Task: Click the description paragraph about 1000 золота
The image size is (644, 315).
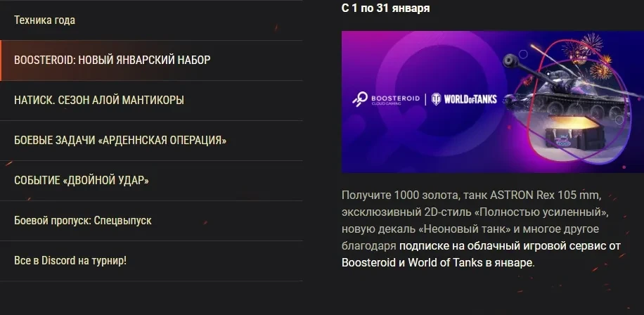Action: point(481,229)
